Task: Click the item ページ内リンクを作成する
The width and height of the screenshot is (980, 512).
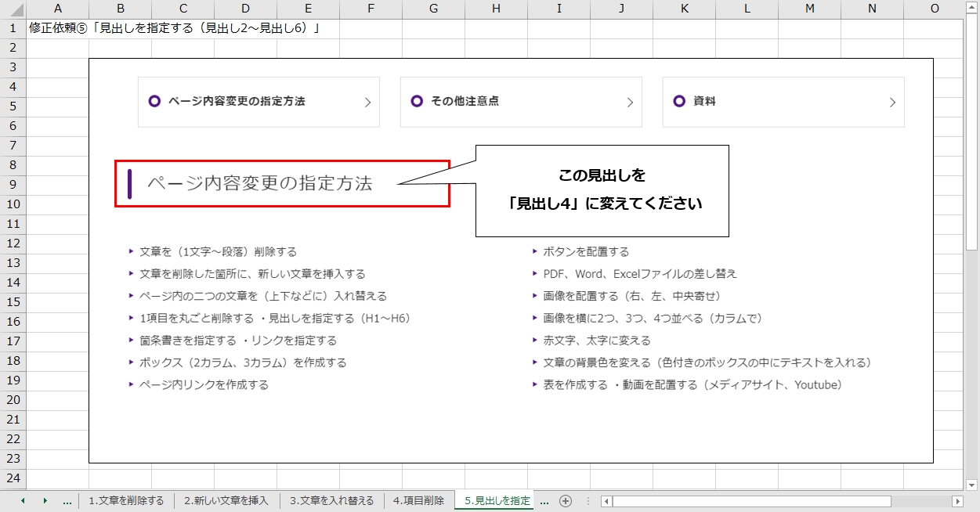Action: (204, 384)
